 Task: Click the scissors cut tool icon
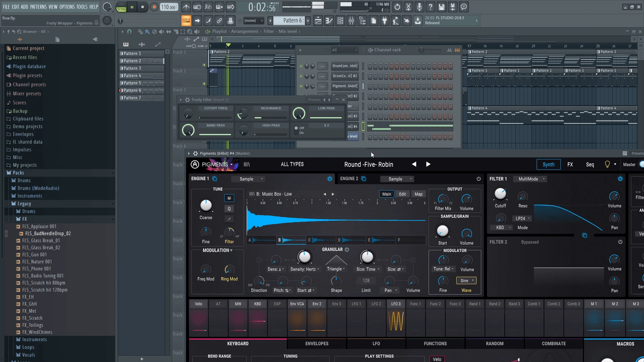point(408,7)
